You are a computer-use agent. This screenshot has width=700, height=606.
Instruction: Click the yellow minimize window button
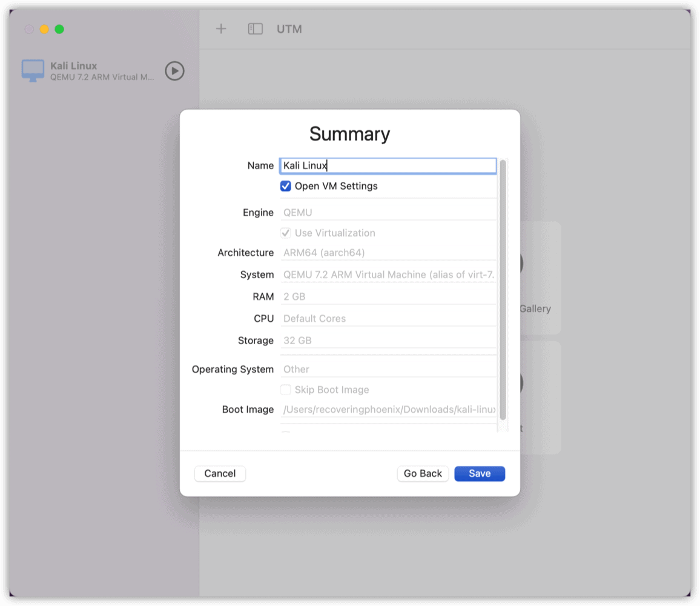(44, 29)
